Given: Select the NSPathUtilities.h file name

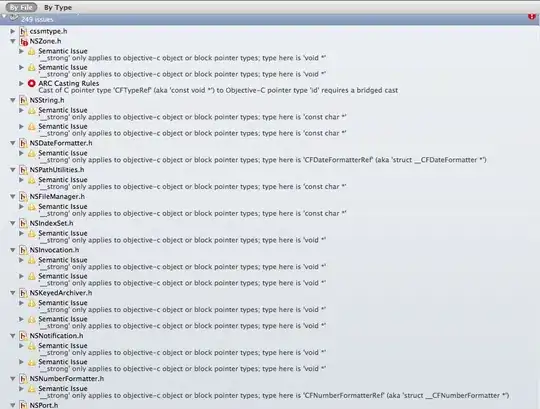Looking at the screenshot, I should coord(57,170).
